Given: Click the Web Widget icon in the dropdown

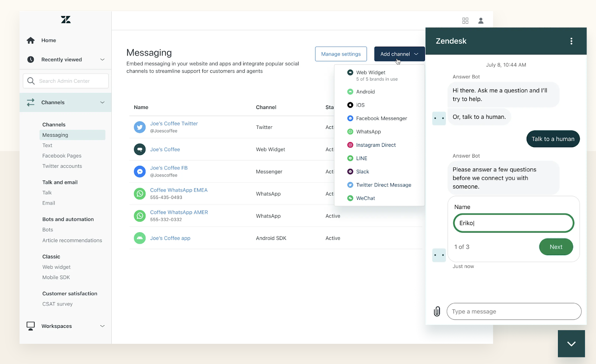Looking at the screenshot, I should coord(350,72).
